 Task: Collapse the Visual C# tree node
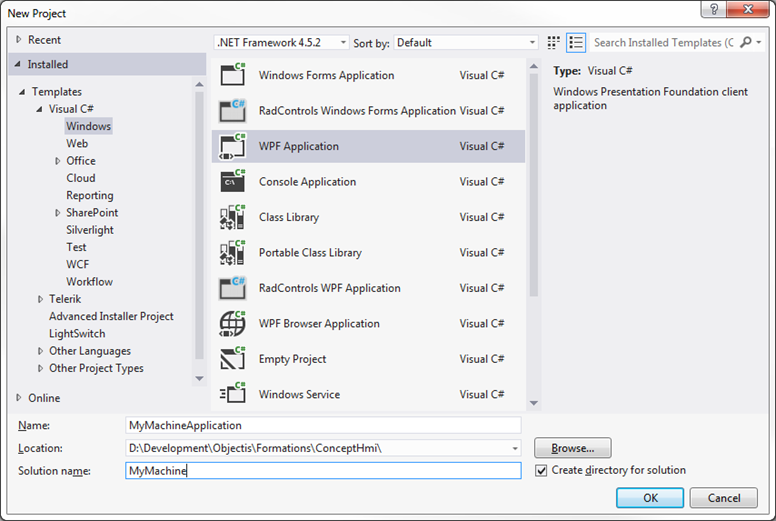[39, 109]
